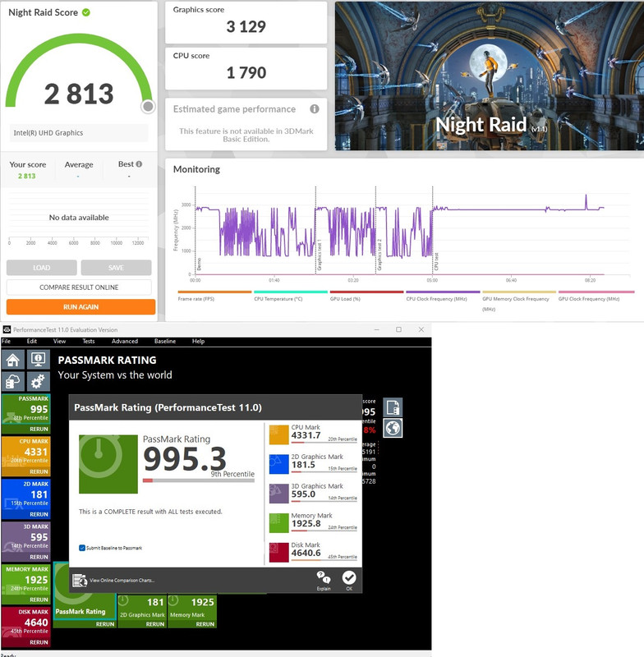The width and height of the screenshot is (644, 657).
Task: Open the Advanced menu
Action: coord(125,341)
